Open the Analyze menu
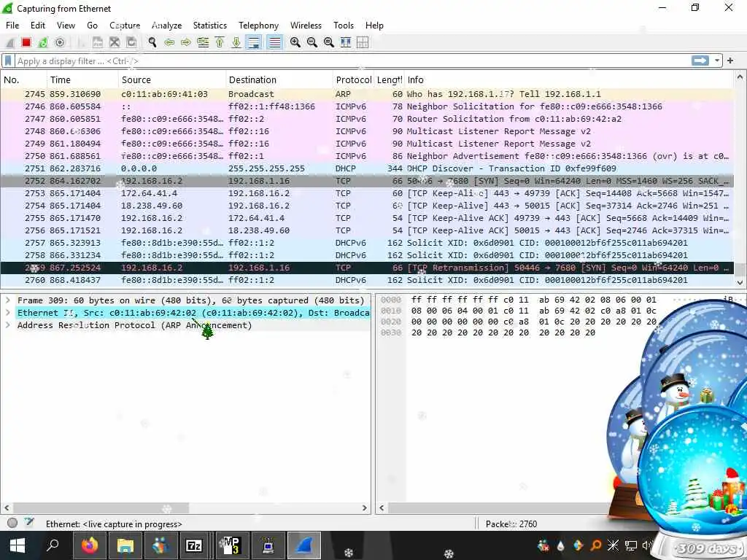Image resolution: width=747 pixels, height=560 pixels. tap(166, 26)
